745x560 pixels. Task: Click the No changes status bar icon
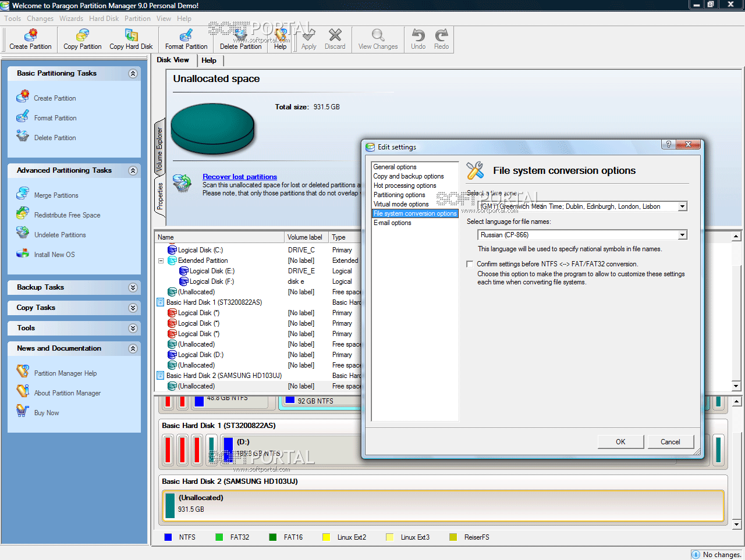pyautogui.click(x=696, y=554)
